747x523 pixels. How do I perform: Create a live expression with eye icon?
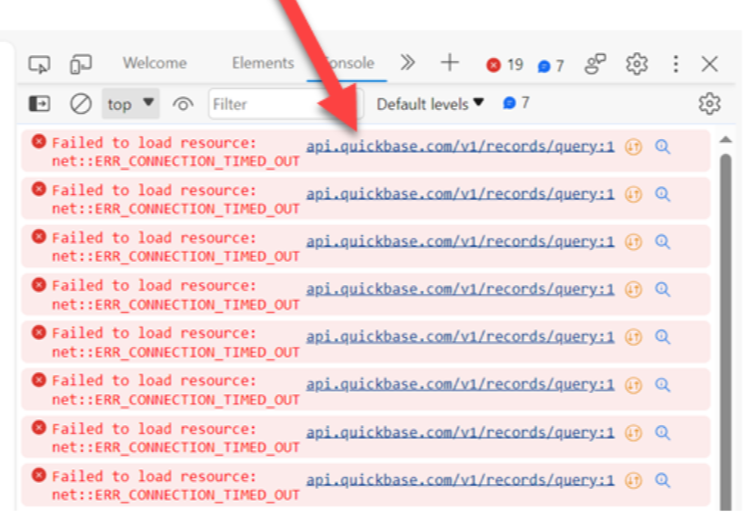(183, 103)
